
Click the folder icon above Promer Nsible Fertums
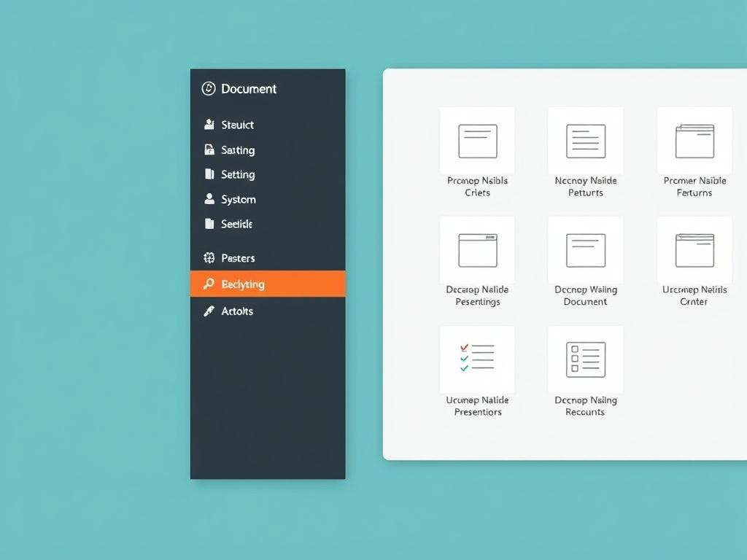tap(694, 140)
